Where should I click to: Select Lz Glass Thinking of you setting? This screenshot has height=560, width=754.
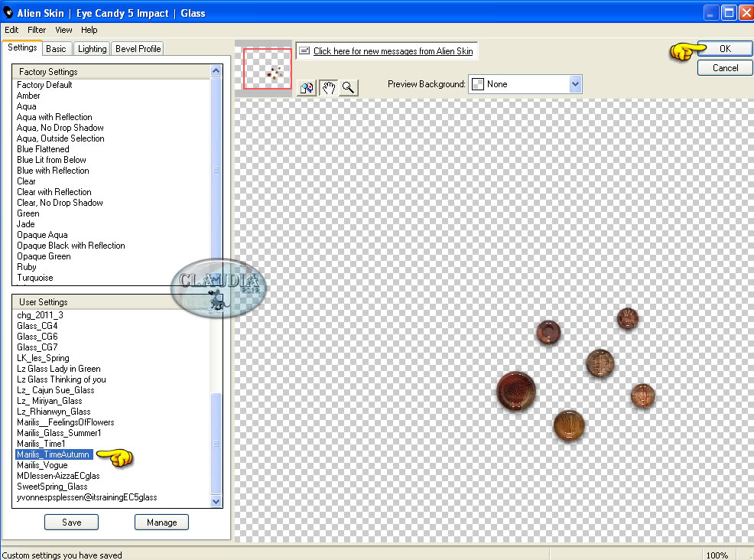coord(61,379)
